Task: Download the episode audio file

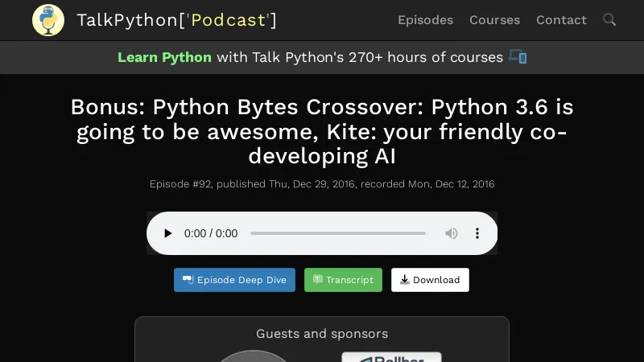Action: tap(430, 280)
